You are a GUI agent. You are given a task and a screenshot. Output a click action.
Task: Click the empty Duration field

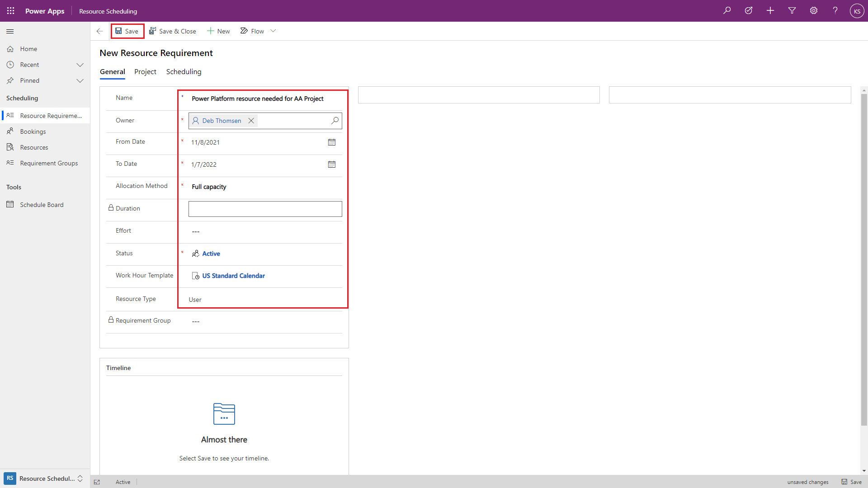pyautogui.click(x=265, y=209)
